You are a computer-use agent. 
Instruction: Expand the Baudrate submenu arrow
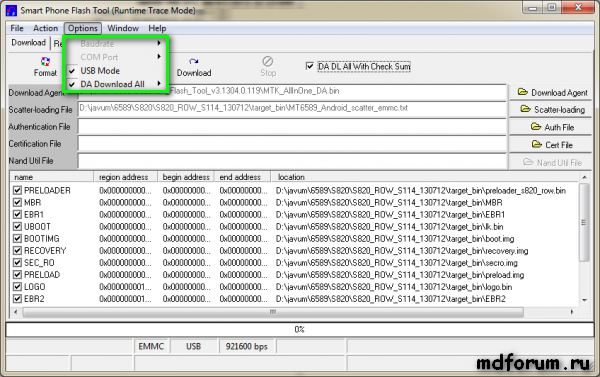pos(159,43)
